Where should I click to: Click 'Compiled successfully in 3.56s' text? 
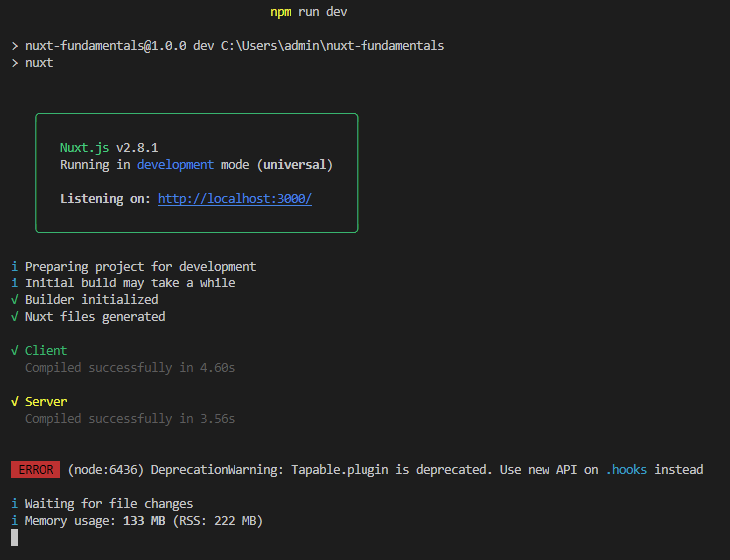130,419
